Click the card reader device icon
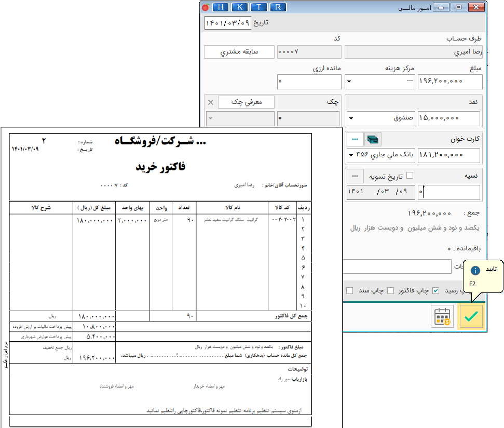This screenshot has width=504, height=428. (x=373, y=139)
